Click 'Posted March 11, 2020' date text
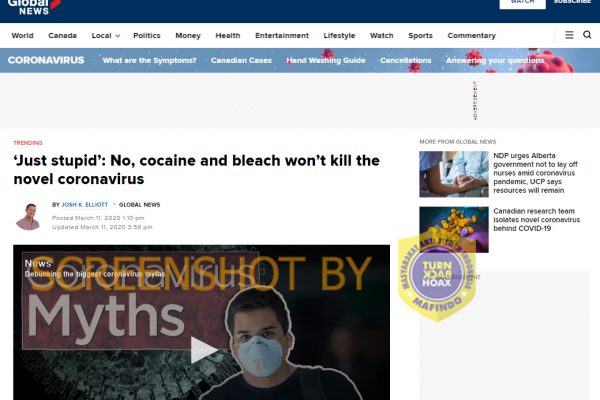This screenshot has height=400, width=600. click(x=98, y=218)
